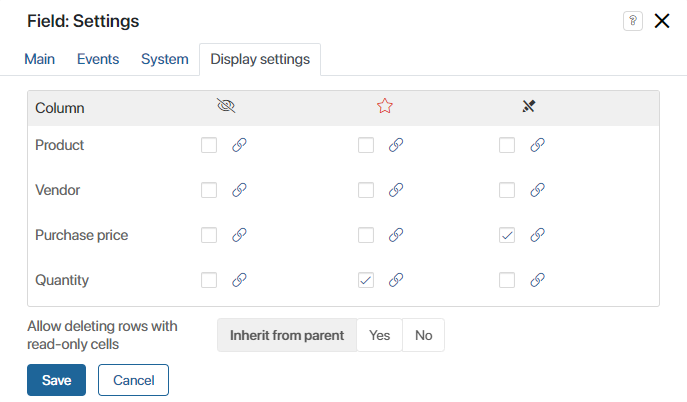The width and height of the screenshot is (687, 402).
Task: Click Purchase price link icon in read-only column
Action: (x=538, y=235)
